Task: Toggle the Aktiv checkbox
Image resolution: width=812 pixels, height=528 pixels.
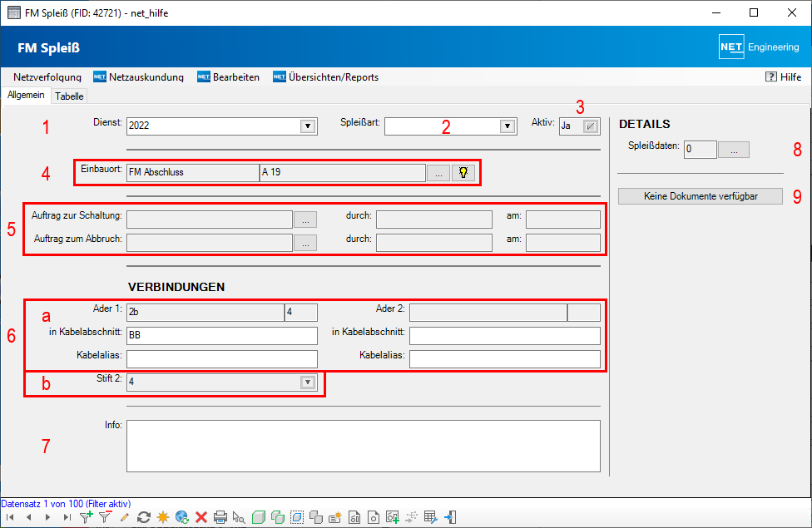Action: [591, 126]
